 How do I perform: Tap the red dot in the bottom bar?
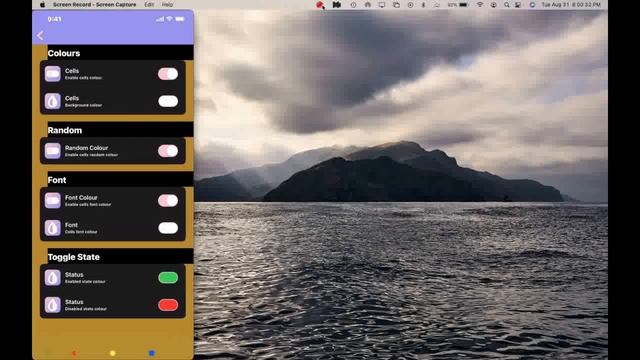coord(74,353)
